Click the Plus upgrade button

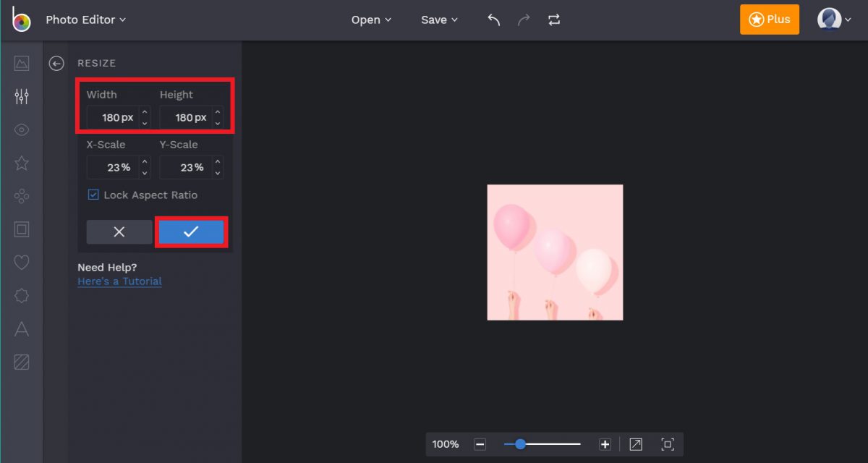click(x=770, y=20)
